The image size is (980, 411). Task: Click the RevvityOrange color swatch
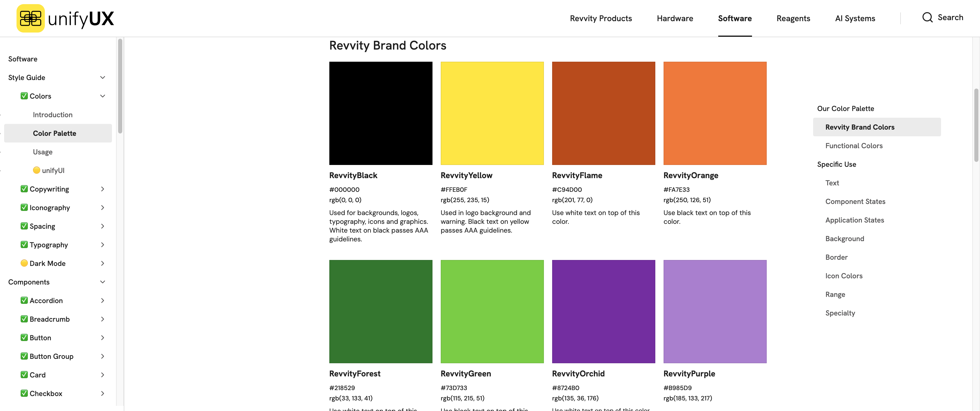(715, 113)
